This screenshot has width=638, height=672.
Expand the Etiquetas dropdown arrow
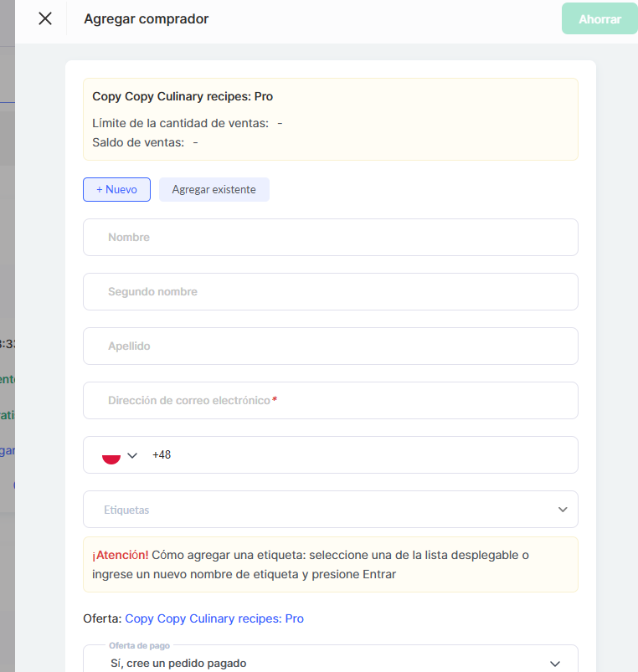click(563, 510)
